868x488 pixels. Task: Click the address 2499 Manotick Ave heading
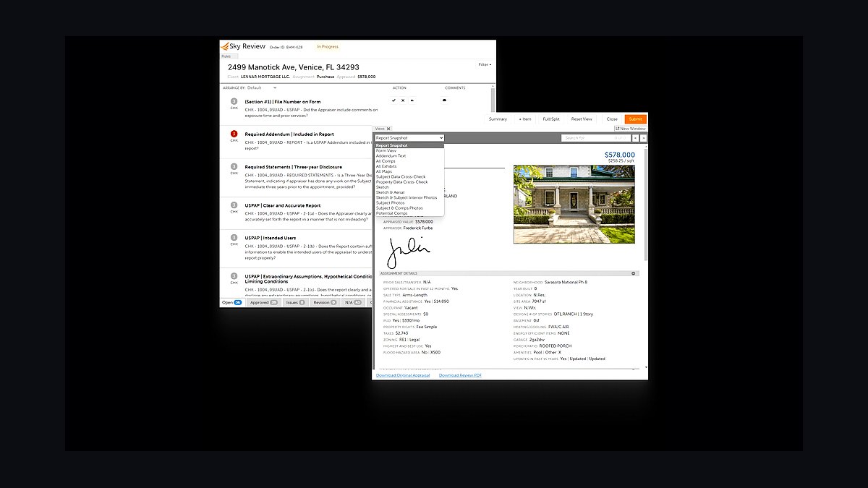(x=294, y=67)
